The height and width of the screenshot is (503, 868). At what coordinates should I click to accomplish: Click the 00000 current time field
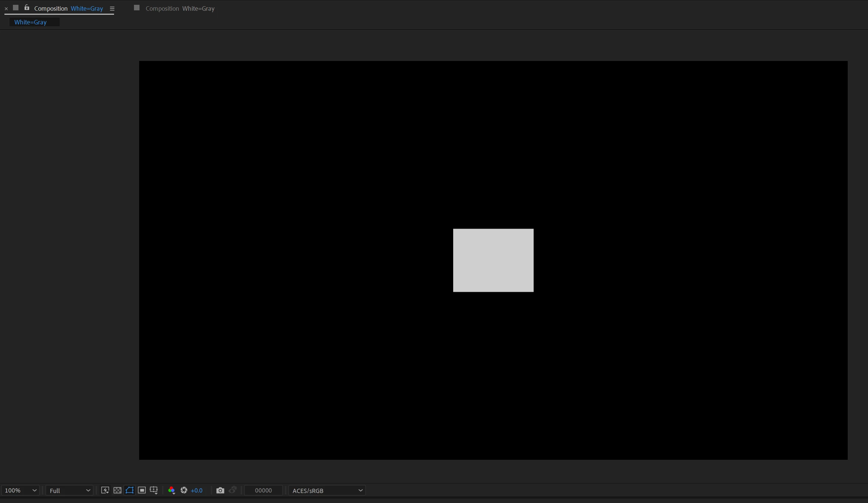(x=263, y=490)
